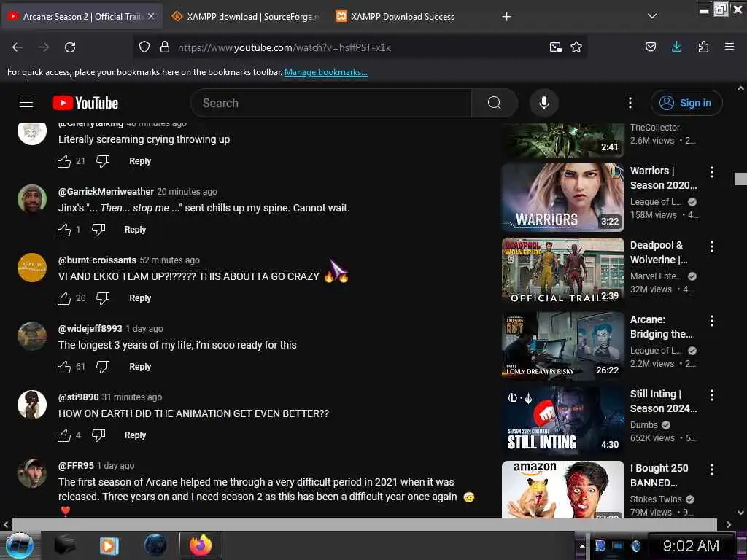Go back with browser back arrow
Viewport: 747px width, 560px height.
(x=18, y=47)
